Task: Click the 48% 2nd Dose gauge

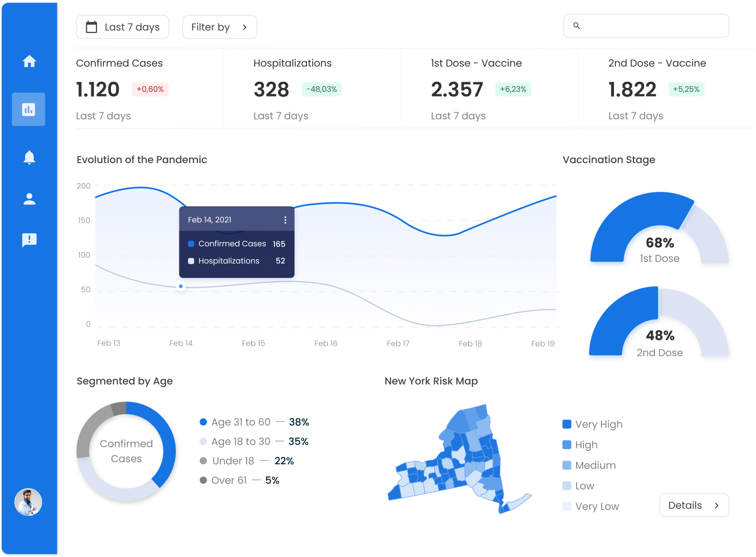Action: pos(659,321)
